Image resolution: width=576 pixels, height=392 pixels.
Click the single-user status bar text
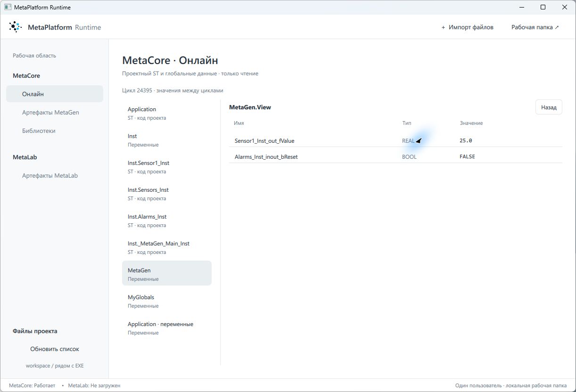[x=511, y=385]
